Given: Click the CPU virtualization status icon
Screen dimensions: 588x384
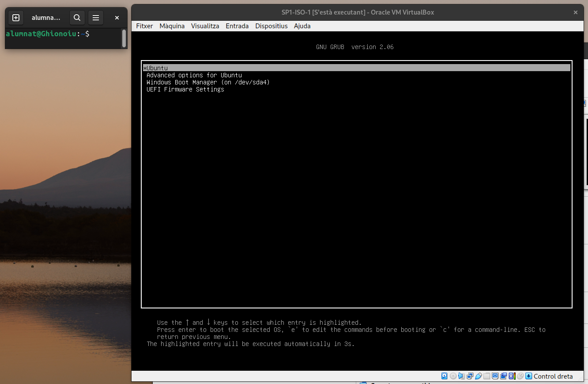Looking at the screenshot, I should tap(512, 376).
